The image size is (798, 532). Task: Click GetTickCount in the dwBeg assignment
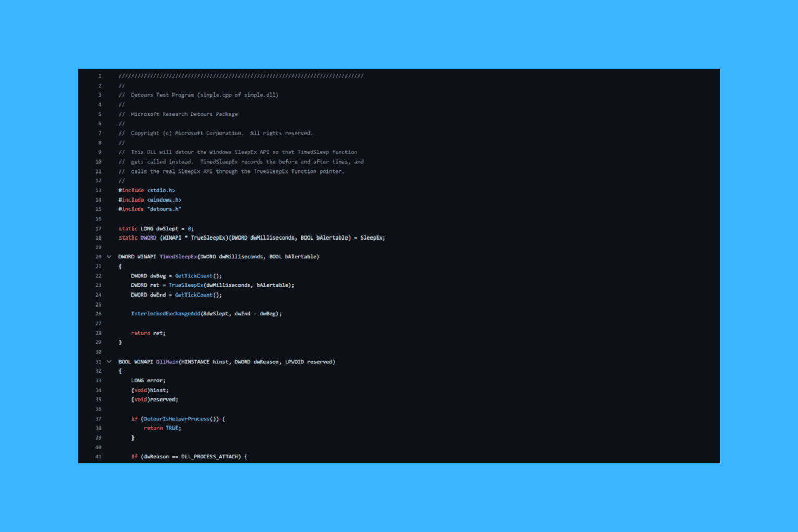pos(194,276)
